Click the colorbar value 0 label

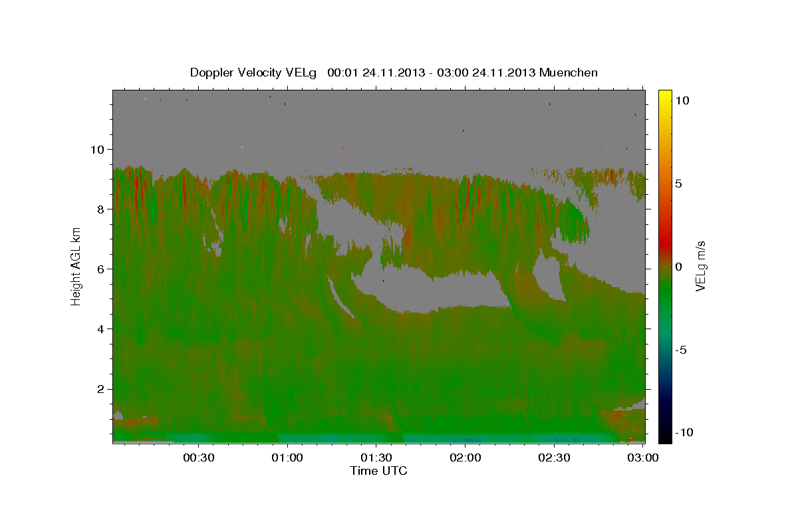pos(680,266)
